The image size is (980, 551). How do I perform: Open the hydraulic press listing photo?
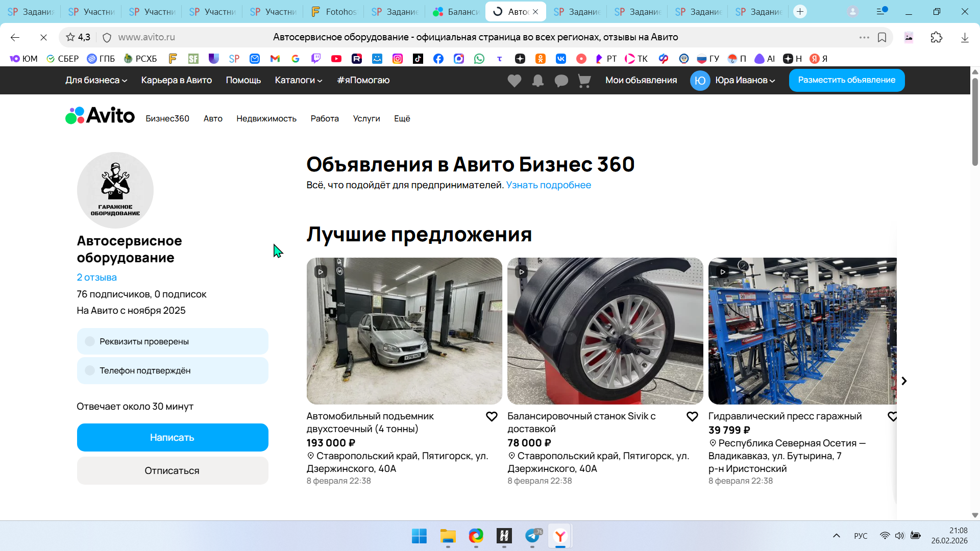point(802,331)
